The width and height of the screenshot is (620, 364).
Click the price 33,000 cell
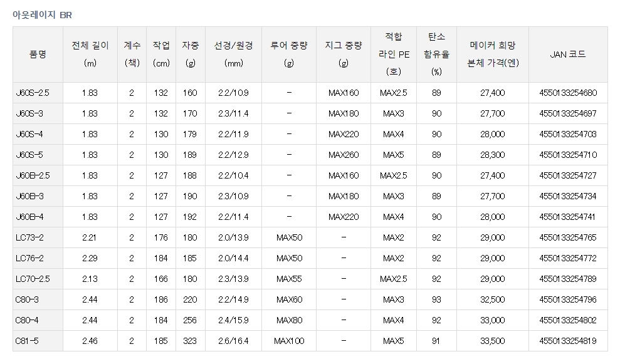coord(493,320)
